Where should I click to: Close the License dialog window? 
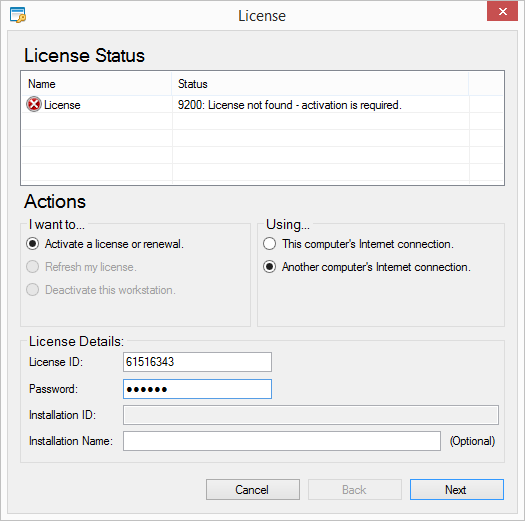click(502, 12)
